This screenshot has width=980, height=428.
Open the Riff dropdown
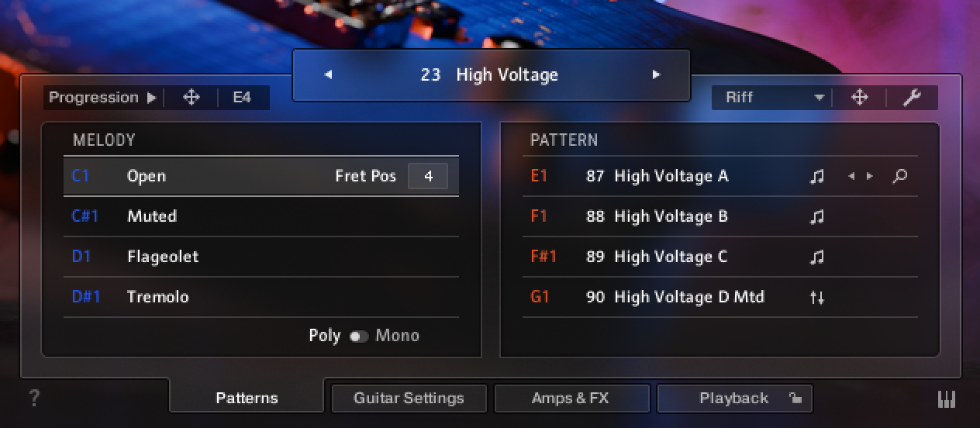click(774, 98)
